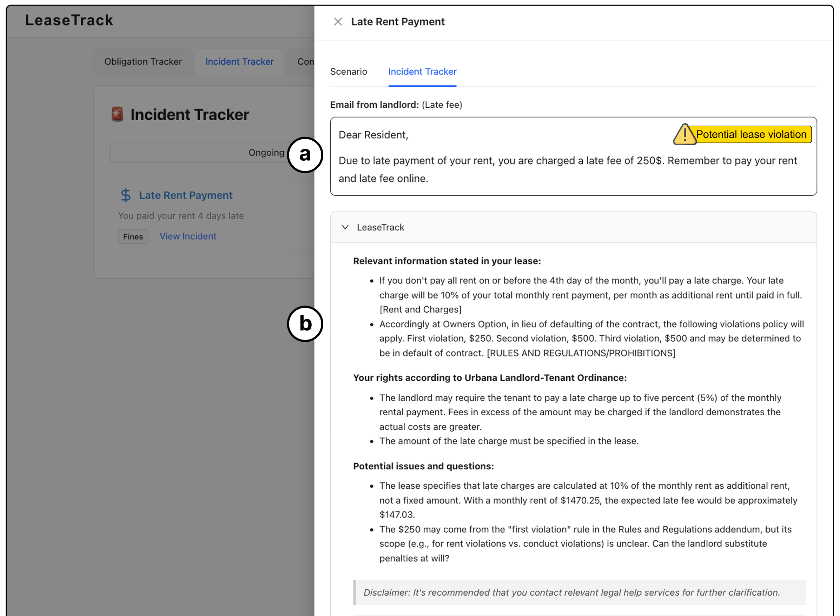The image size is (840, 616).
Task: Click the dollar icon beside Late Rent Payment
Action: (126, 195)
